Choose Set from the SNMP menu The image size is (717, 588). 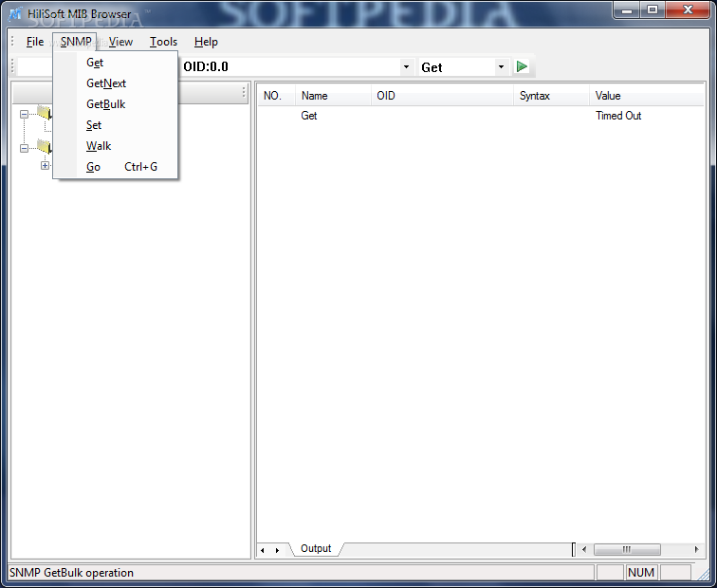click(116, 125)
